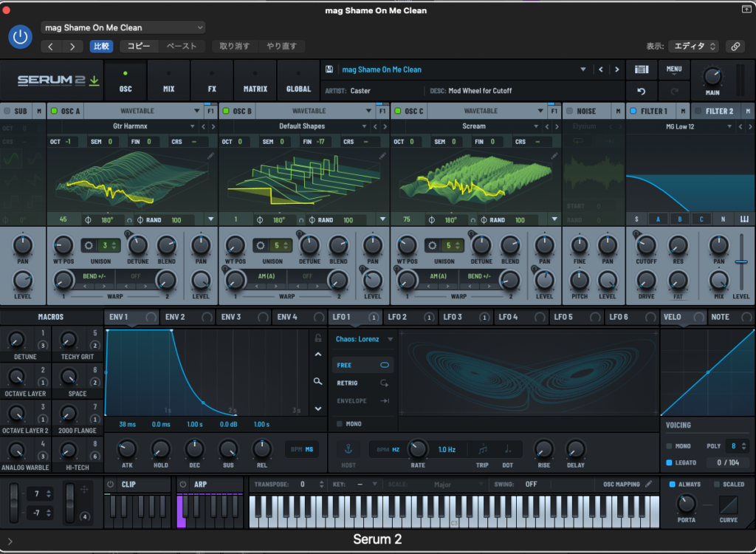Image resolution: width=756 pixels, height=554 pixels.
Task: Click the LFO host anchor icon
Action: (348, 449)
